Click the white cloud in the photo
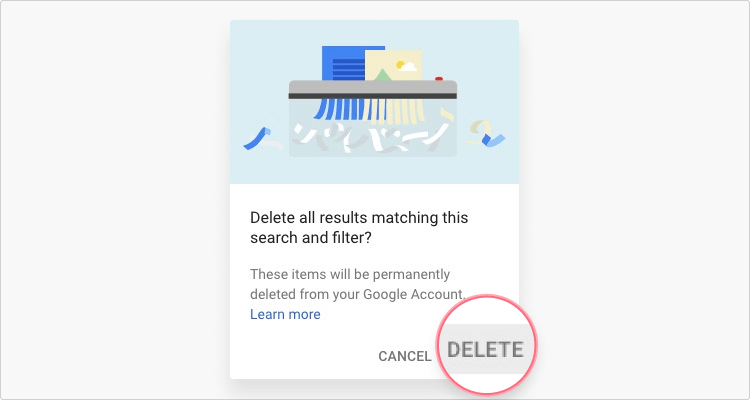The width and height of the screenshot is (750, 400). click(408, 67)
